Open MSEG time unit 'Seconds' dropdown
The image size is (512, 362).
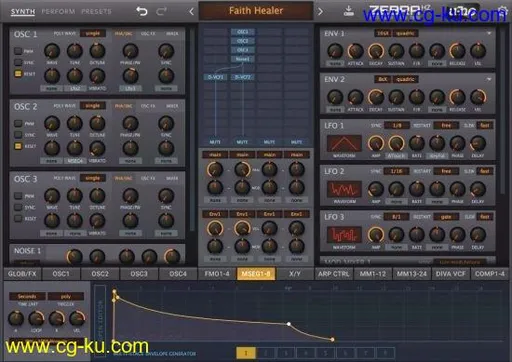[x=27, y=296]
